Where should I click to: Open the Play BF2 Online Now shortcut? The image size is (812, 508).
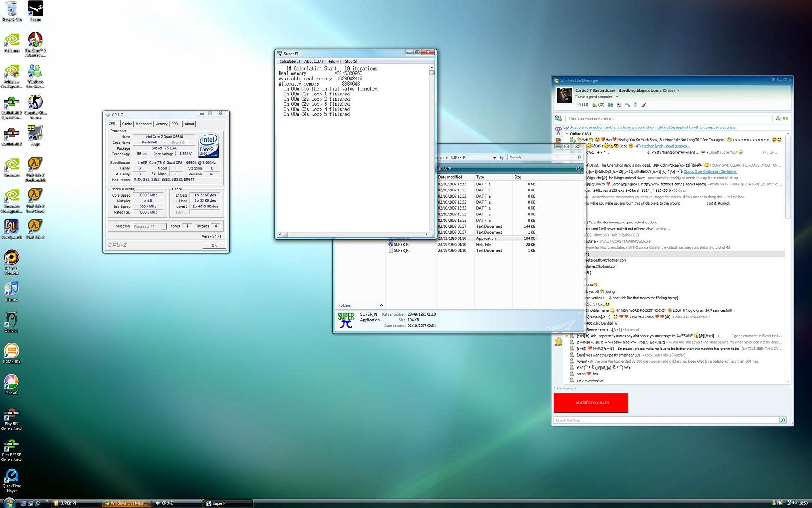tap(11, 420)
